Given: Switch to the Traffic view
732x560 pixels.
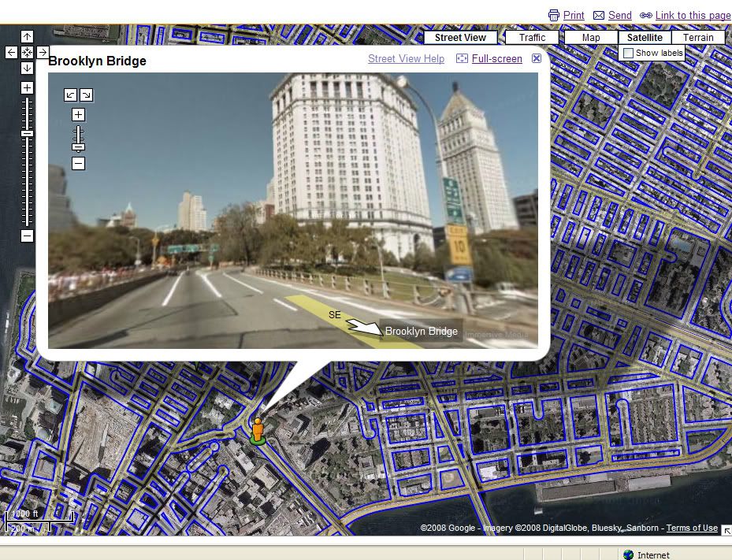Looking at the screenshot, I should pos(532,37).
